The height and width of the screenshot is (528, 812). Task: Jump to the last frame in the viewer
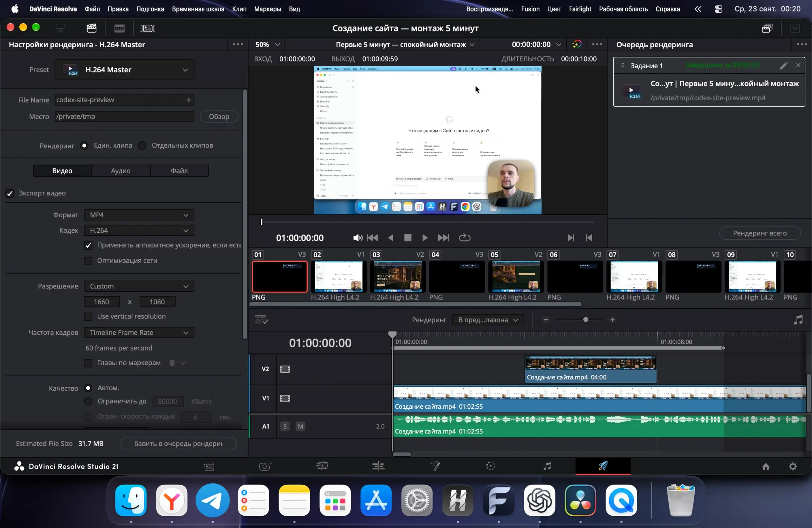coord(443,238)
